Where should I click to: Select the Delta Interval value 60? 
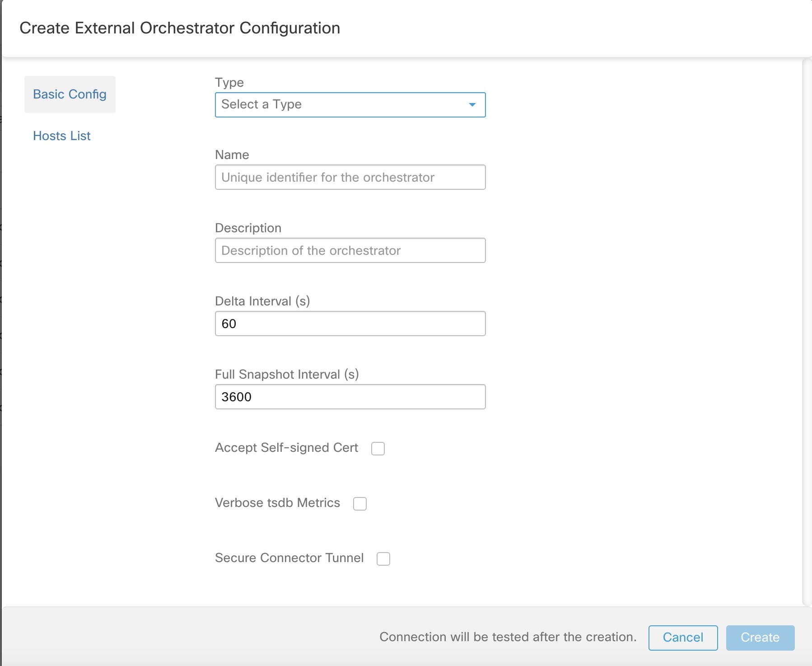tap(350, 324)
